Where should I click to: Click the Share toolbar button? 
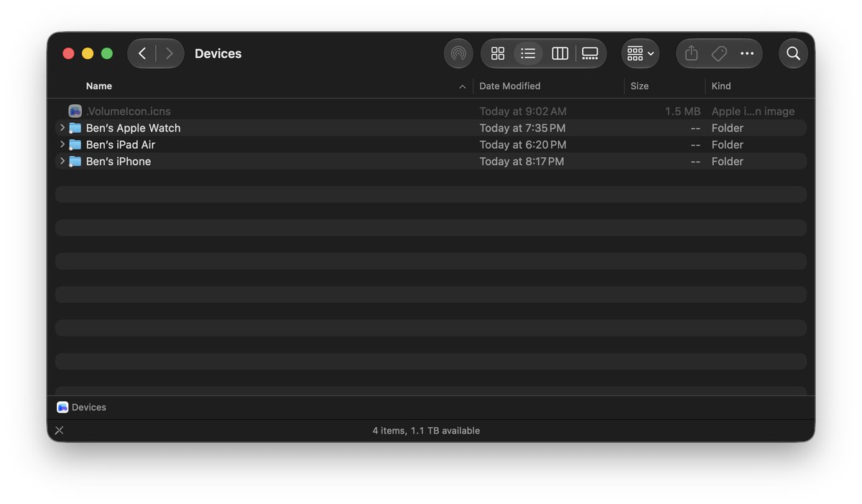691,54
